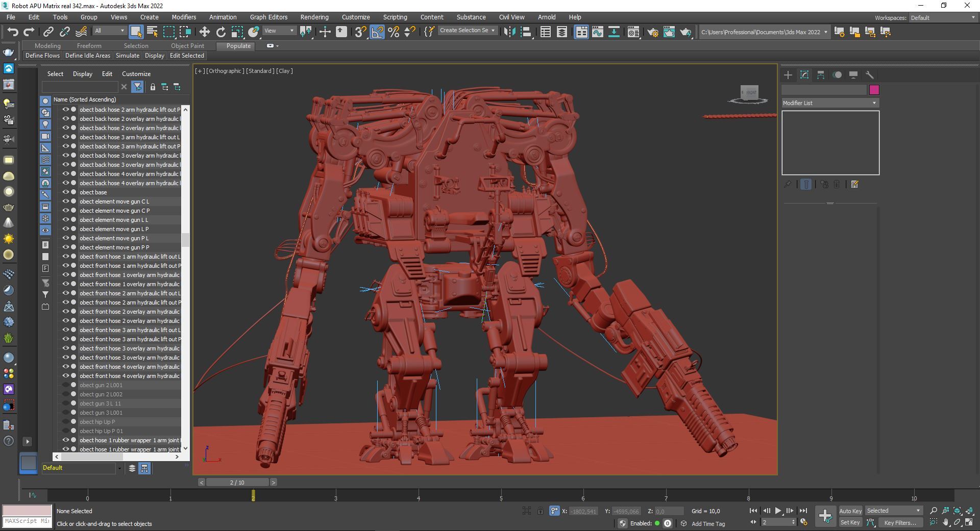The image size is (980, 531).
Task: Click the Undo arrow icon
Action: pyautogui.click(x=13, y=32)
